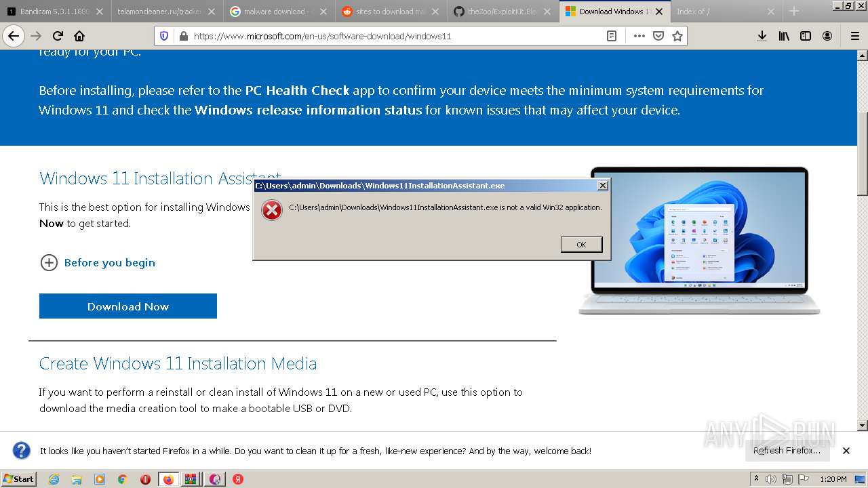The image size is (868, 488).
Task: Click the 1:20 PM taskbar clock
Action: pyautogui.click(x=833, y=479)
